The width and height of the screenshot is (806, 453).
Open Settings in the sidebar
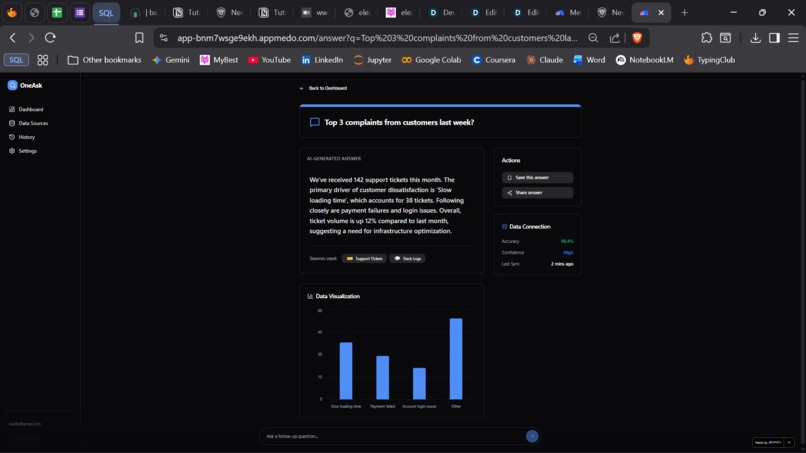23,151
